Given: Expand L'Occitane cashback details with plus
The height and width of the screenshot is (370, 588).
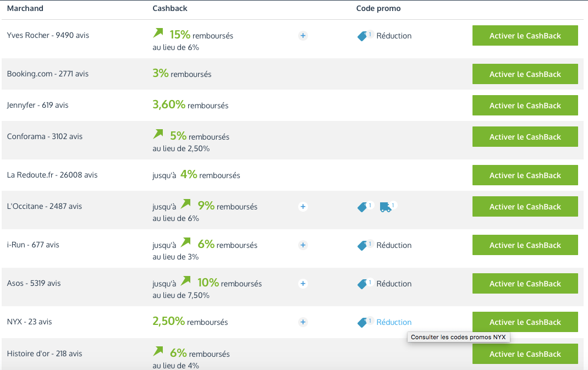Looking at the screenshot, I should 303,207.
